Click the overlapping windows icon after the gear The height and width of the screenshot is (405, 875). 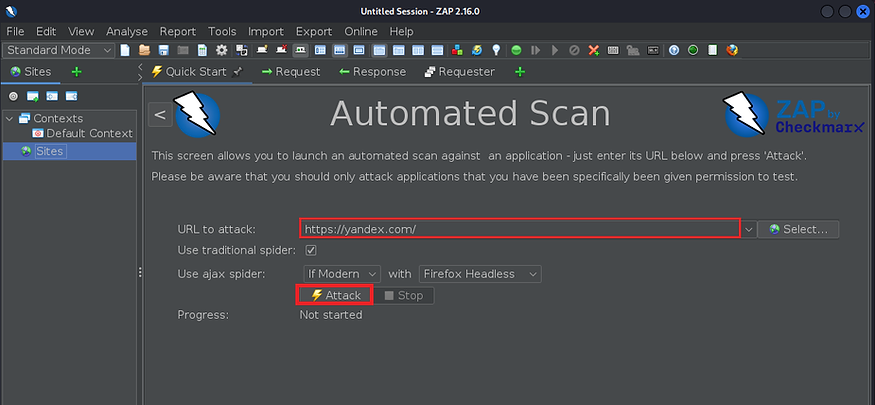point(242,50)
